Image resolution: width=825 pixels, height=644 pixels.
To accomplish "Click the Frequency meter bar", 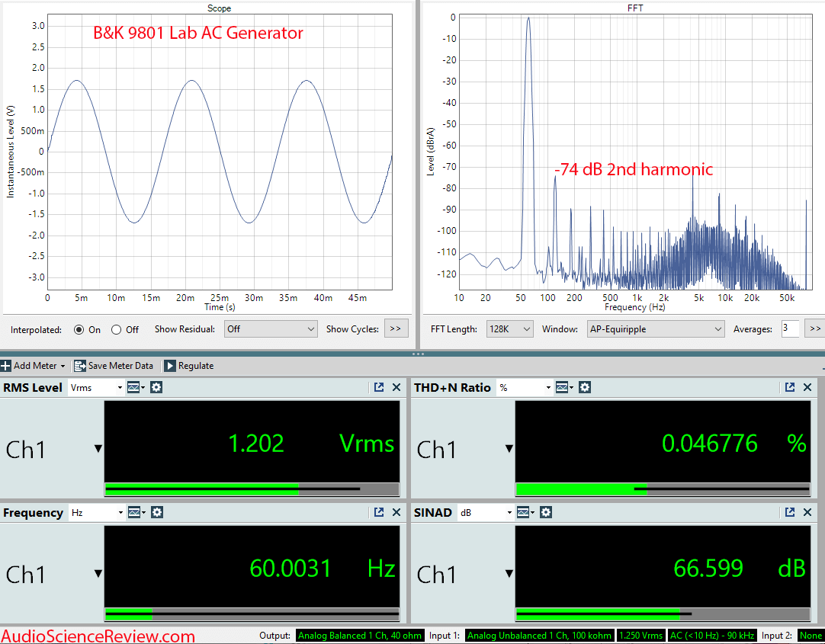I will click(252, 614).
